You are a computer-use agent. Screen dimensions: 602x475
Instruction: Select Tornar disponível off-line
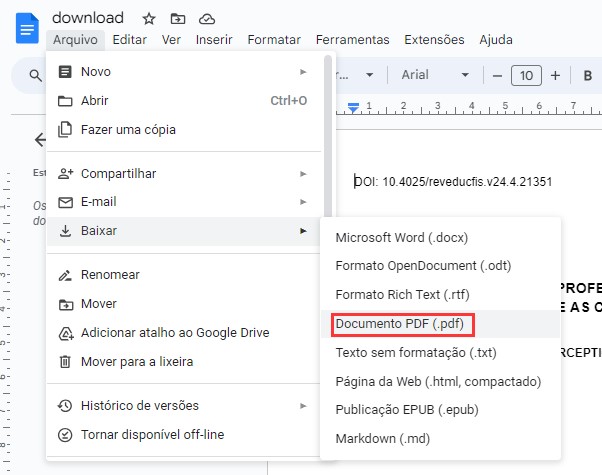tap(184, 435)
